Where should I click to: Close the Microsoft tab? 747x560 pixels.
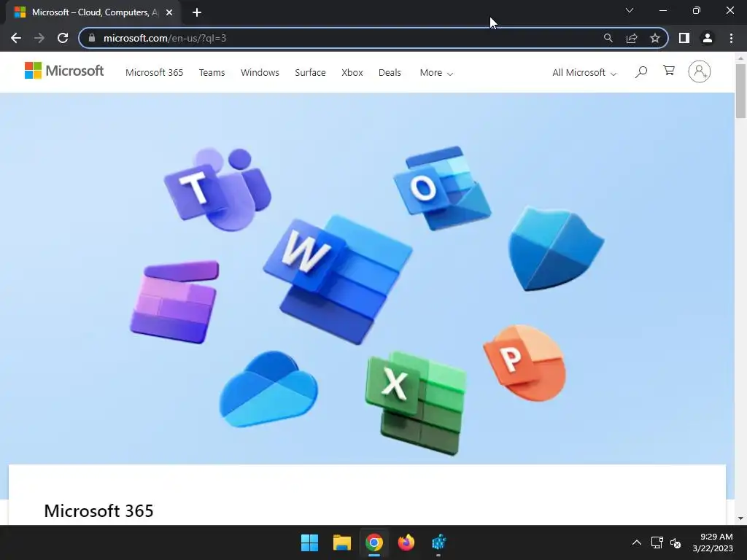[169, 12]
